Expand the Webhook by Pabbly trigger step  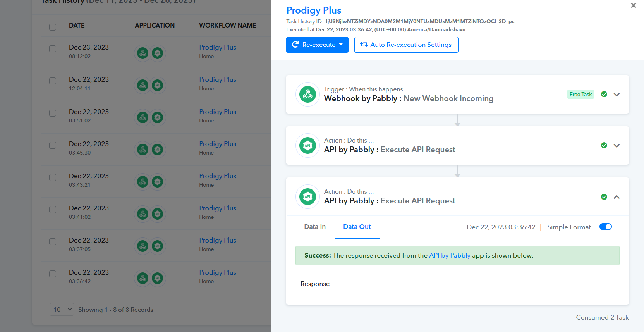tap(617, 95)
